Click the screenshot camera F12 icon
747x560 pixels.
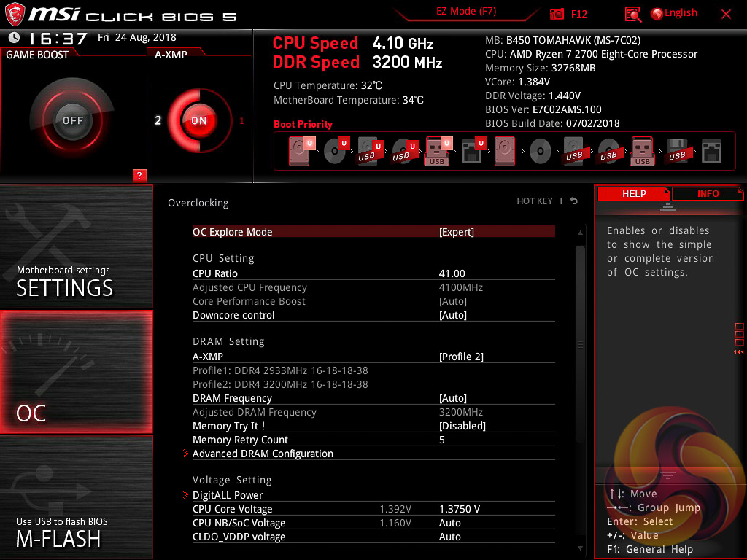point(557,14)
